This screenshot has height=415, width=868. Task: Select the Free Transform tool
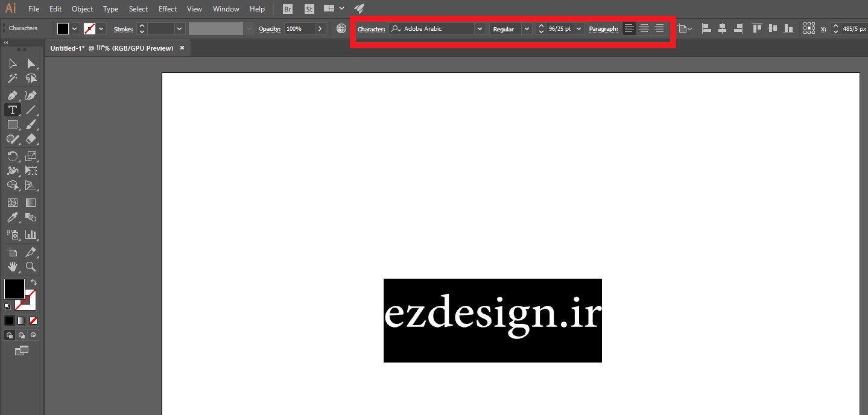pyautogui.click(x=31, y=171)
